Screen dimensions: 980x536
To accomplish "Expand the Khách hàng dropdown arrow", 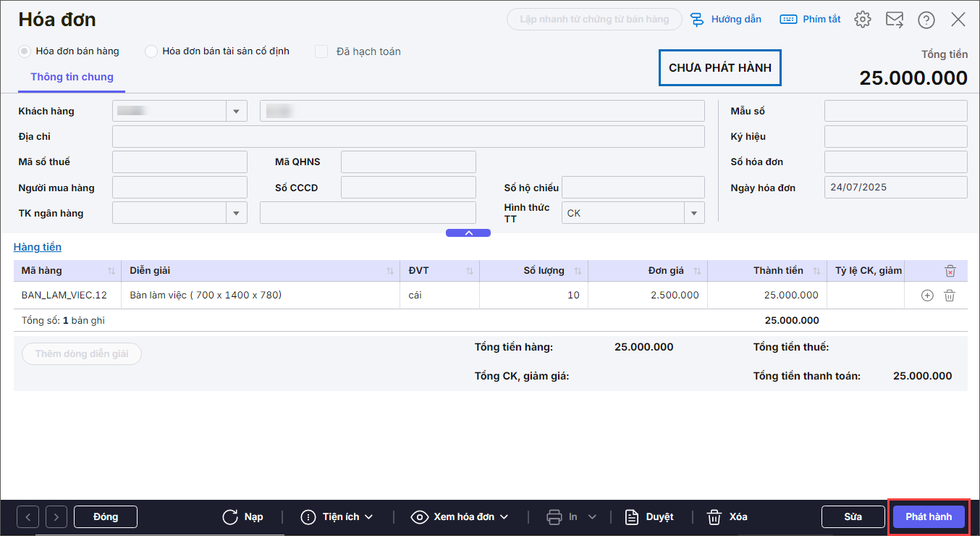I will (236, 112).
